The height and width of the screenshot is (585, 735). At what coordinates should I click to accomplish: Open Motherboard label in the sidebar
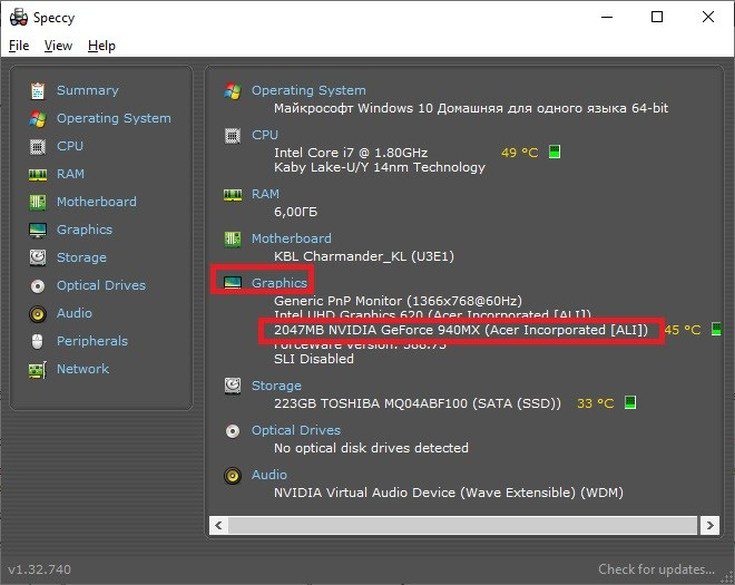[97, 202]
